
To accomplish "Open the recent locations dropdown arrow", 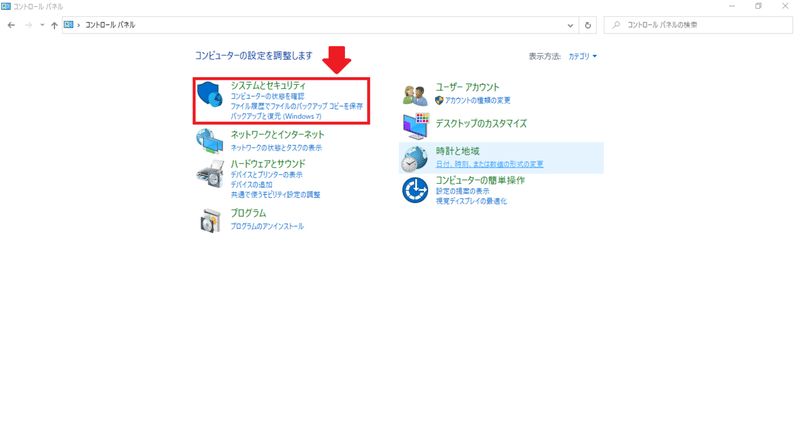I will point(42,25).
